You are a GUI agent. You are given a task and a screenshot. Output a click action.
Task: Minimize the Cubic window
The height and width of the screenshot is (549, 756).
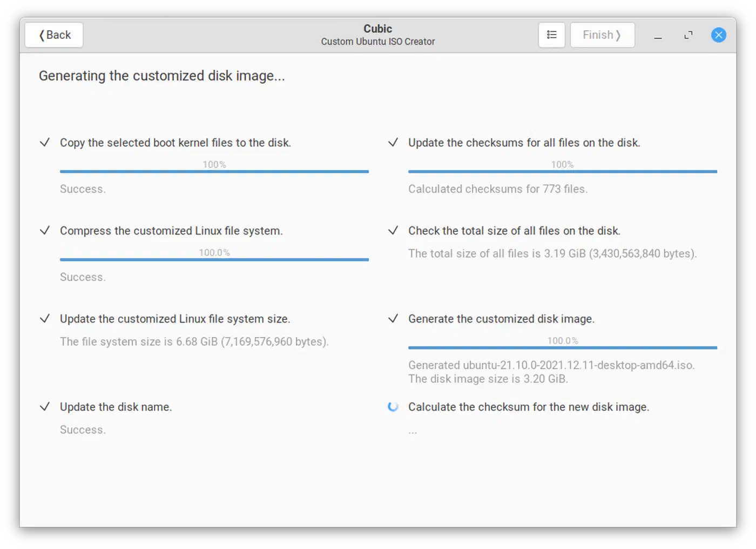tap(658, 35)
